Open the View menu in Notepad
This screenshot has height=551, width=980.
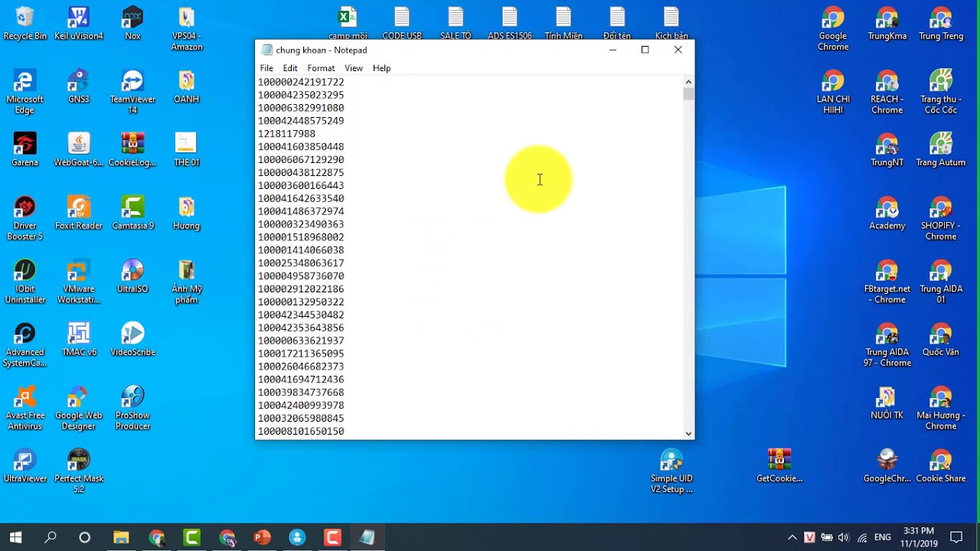[354, 68]
